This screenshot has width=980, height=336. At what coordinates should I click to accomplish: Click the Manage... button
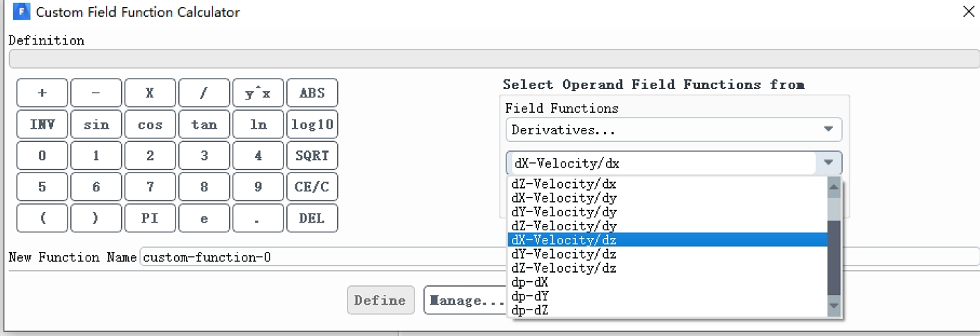click(465, 301)
